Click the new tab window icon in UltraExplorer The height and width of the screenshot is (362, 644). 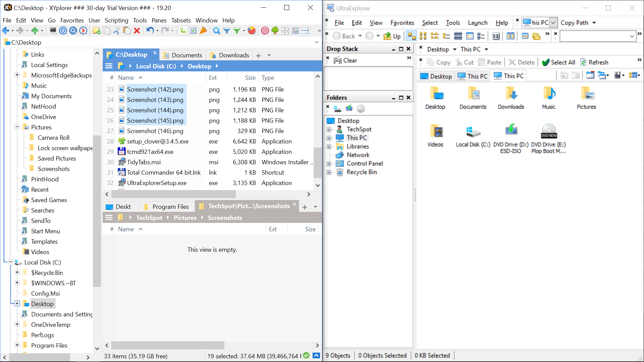[590, 75]
